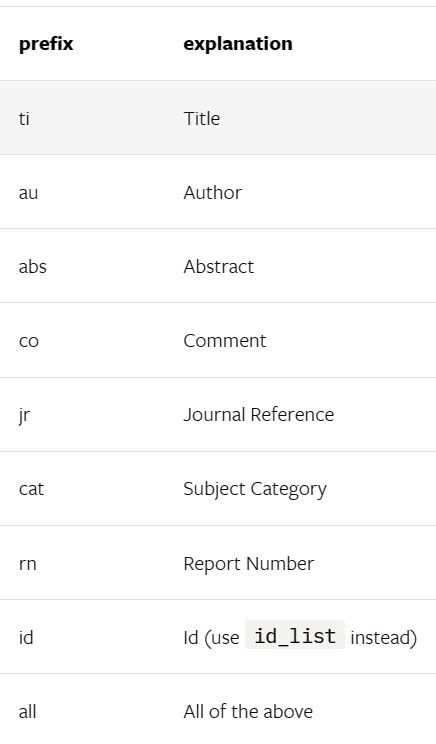This screenshot has width=436, height=744.
Task: Select the 'all' prefix cell
Action: (28, 711)
